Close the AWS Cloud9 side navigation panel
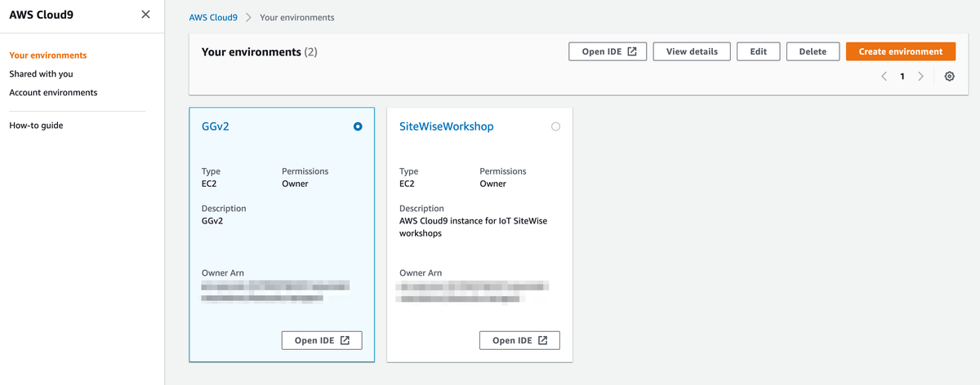 coord(145,14)
